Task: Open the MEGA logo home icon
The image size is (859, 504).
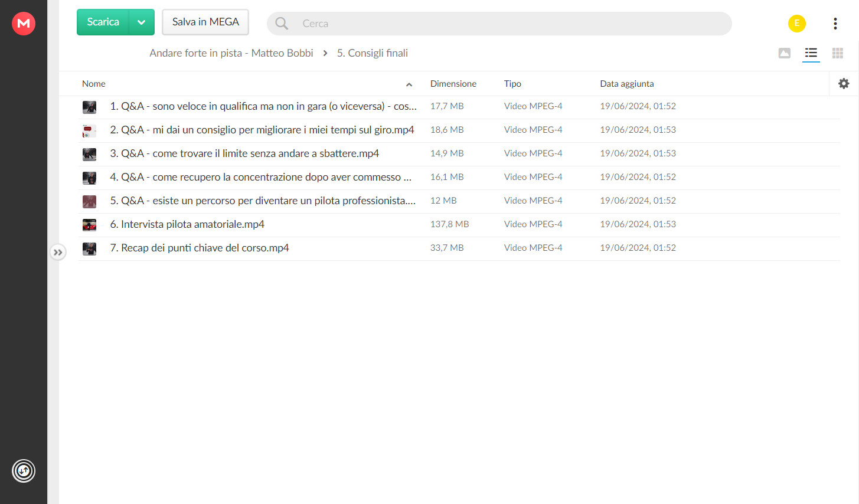Action: coord(24,23)
